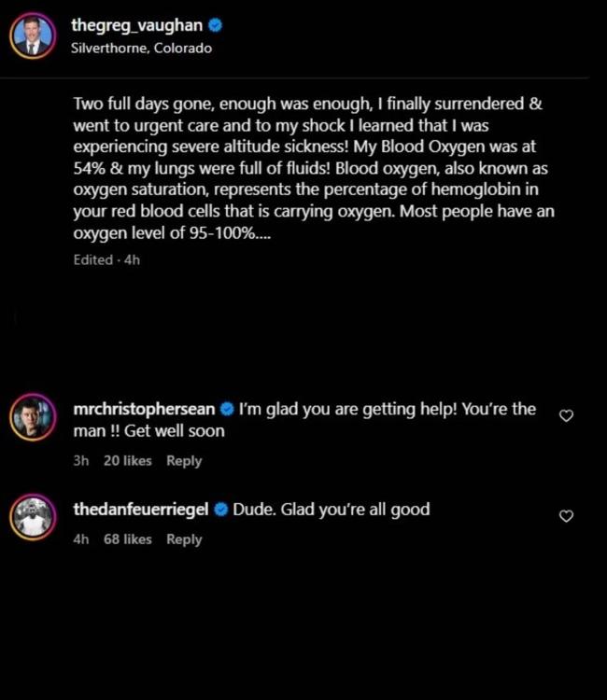
Task: Open the Silverthorne, Colorado location
Action: coord(141,49)
